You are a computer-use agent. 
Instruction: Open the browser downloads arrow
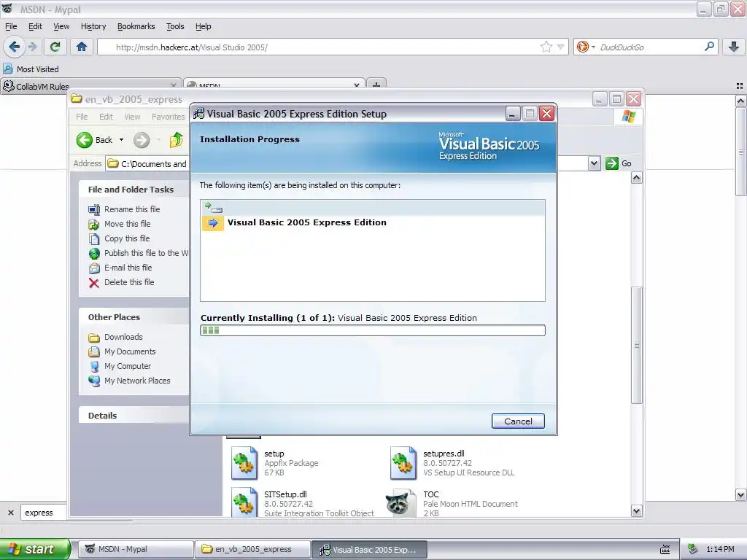pos(734,47)
